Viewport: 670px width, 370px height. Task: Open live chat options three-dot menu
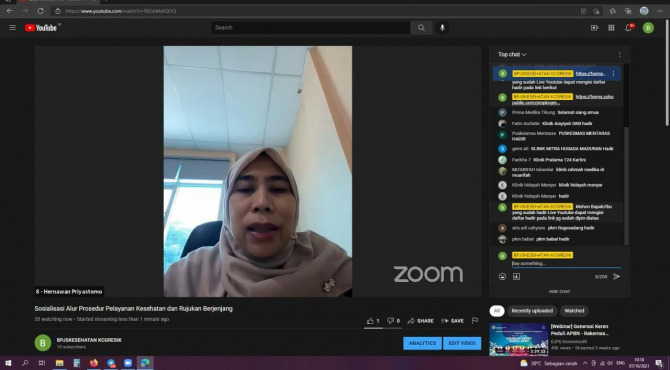620,54
